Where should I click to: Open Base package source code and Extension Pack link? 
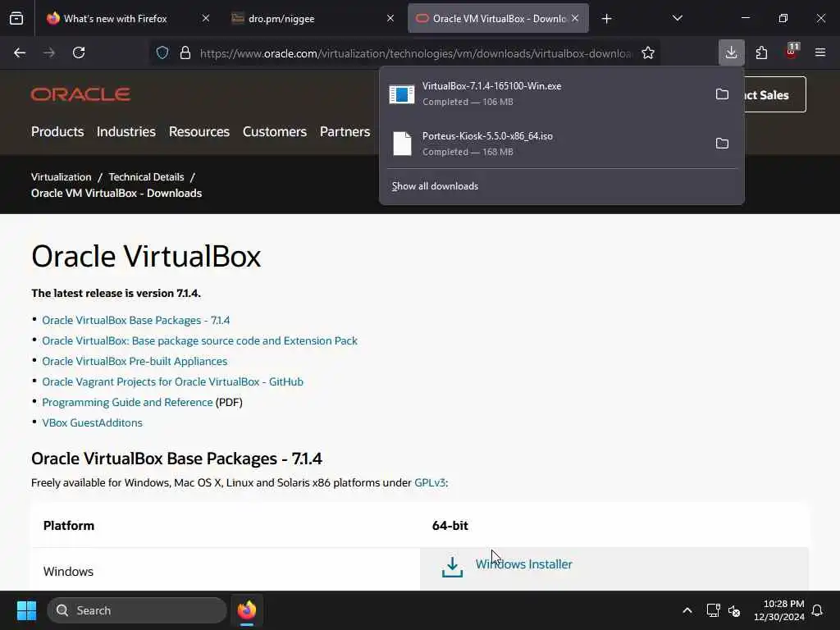click(199, 340)
